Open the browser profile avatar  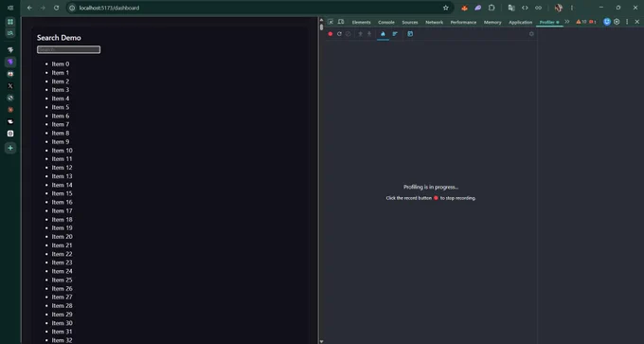pos(558,8)
